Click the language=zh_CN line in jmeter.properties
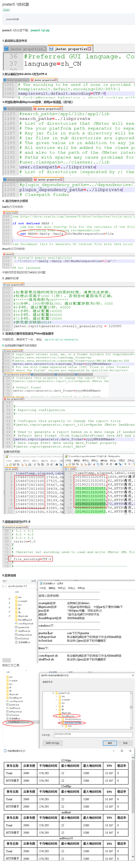The width and height of the screenshot is (139, 868). [53, 64]
